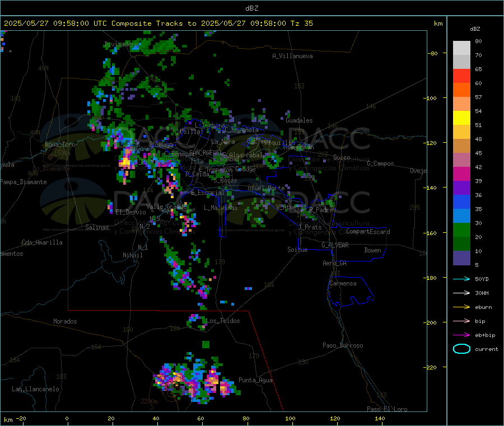Image resolution: width=504 pixels, height=426 pixels.
Task: Click the yellow storm core west of SAN_RAFAEL
Action: point(125,163)
